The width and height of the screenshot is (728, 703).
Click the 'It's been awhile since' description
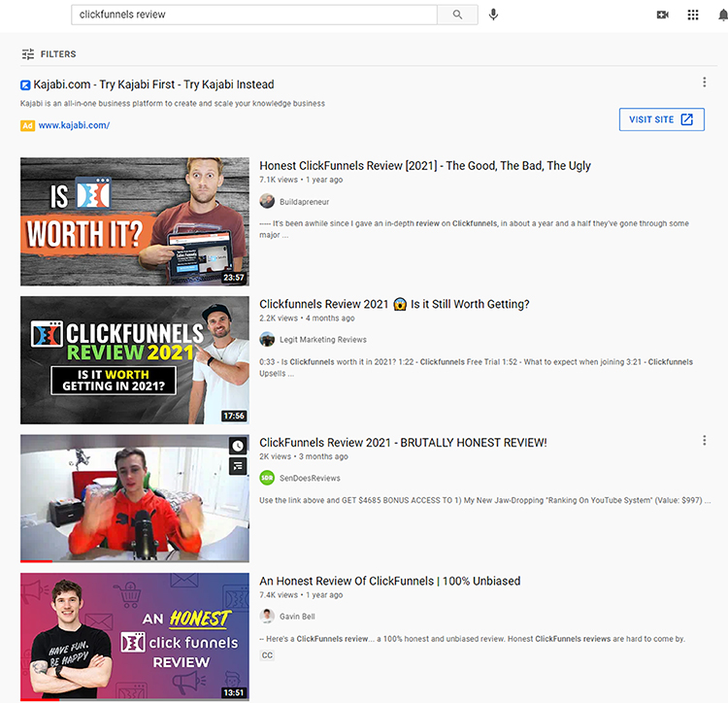click(474, 229)
